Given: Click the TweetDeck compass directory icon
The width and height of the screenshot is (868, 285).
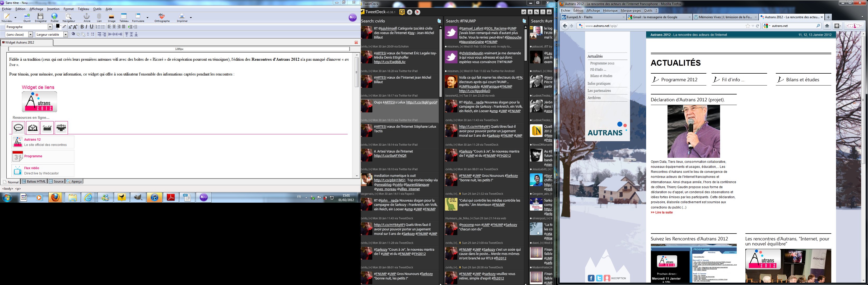Looking at the screenshot, I should click(417, 12).
